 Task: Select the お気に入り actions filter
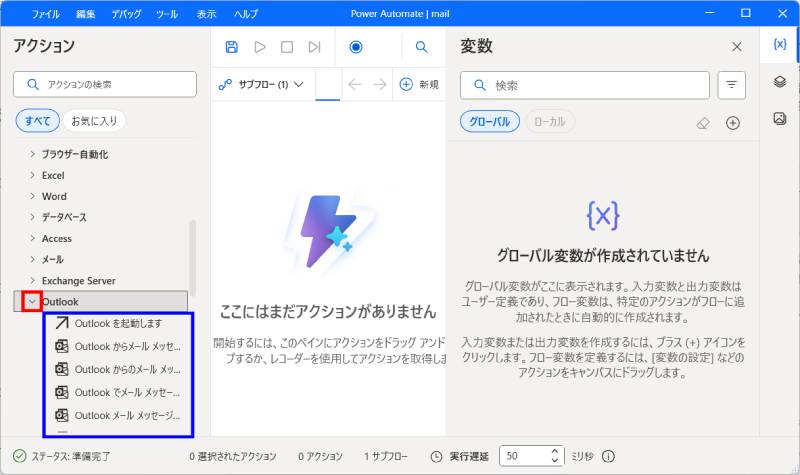click(94, 121)
